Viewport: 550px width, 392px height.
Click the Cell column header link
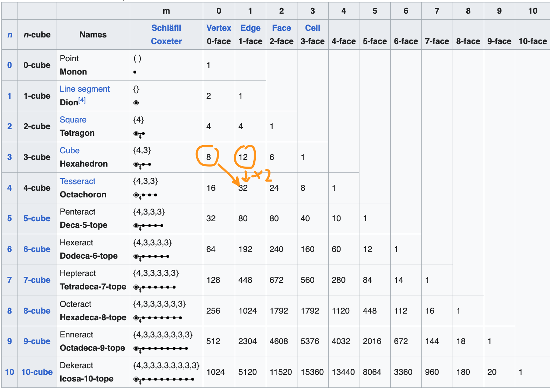coord(312,28)
